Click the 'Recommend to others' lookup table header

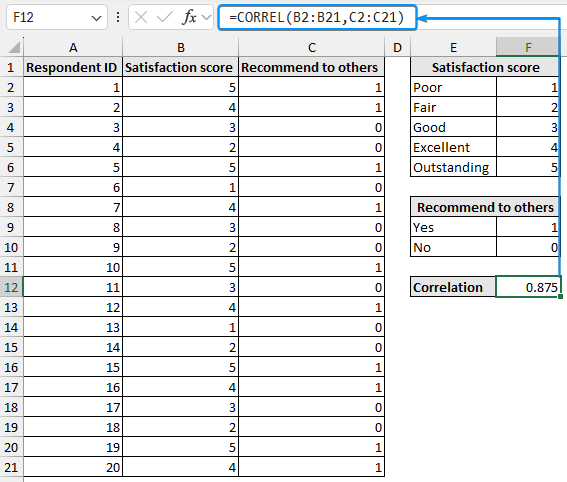(485, 208)
